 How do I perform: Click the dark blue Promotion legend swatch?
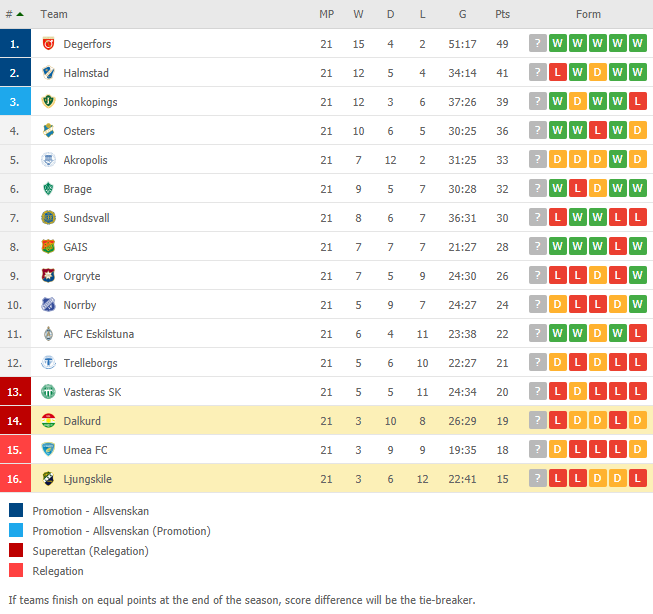point(16,510)
